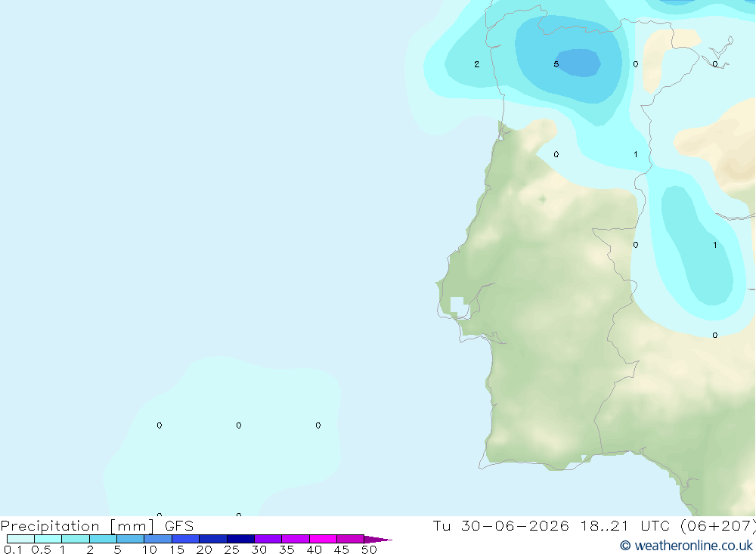
Task: Select the 5–10 mm legend swatch
Action: [131, 539]
